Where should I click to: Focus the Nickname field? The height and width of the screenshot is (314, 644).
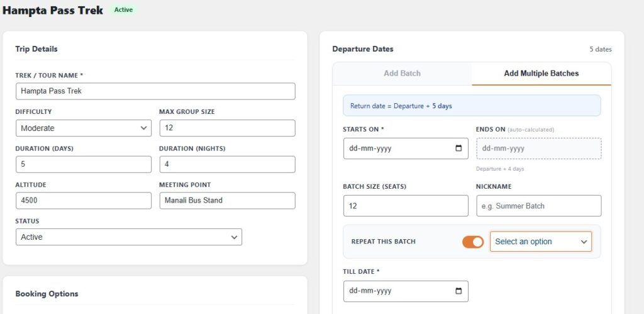coord(539,206)
